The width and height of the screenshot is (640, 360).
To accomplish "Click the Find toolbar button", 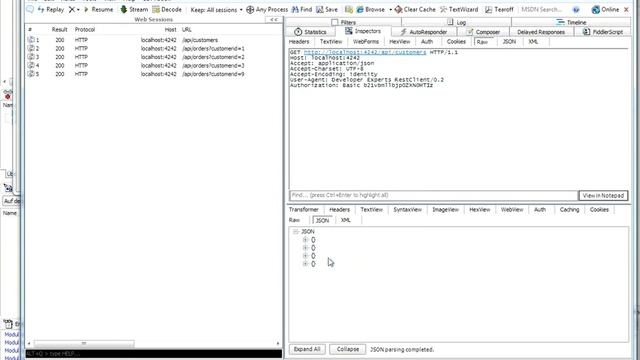I will 302,9.
